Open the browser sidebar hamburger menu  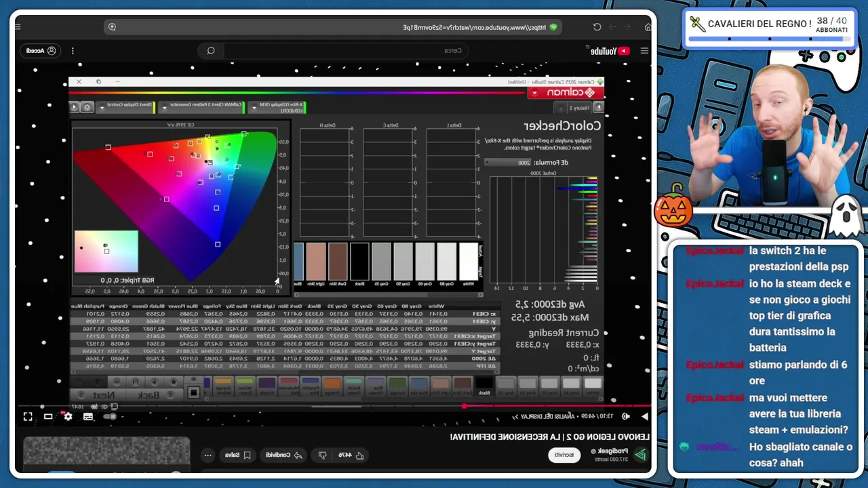[x=18, y=27]
